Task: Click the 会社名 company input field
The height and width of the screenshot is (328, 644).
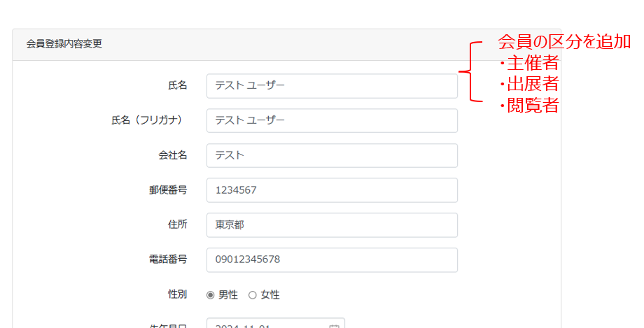Action: click(332, 155)
